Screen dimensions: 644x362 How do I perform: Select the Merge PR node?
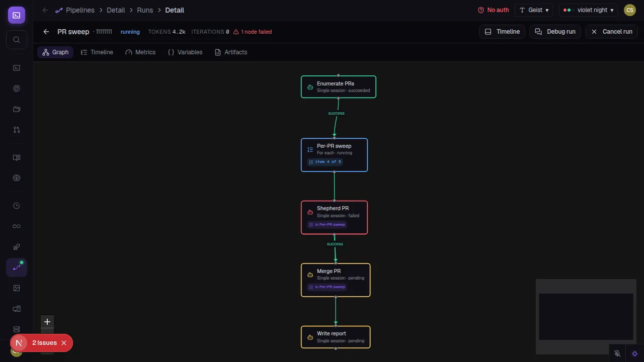[x=336, y=280]
